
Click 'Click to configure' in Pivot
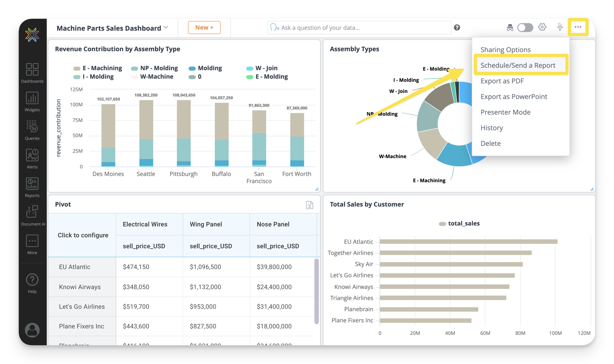(83, 235)
